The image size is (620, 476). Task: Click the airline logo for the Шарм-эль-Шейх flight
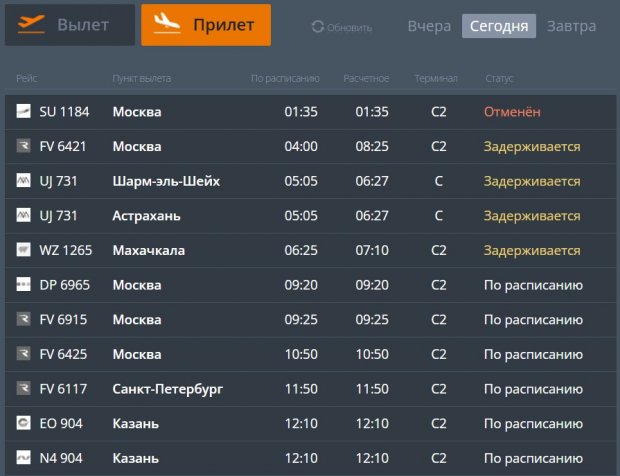pos(24,181)
